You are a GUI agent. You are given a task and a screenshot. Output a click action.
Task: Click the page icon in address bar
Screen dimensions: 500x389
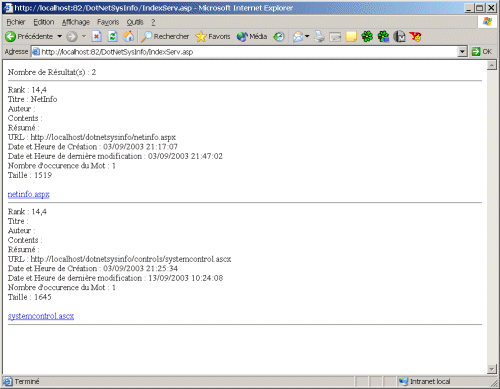[36, 52]
